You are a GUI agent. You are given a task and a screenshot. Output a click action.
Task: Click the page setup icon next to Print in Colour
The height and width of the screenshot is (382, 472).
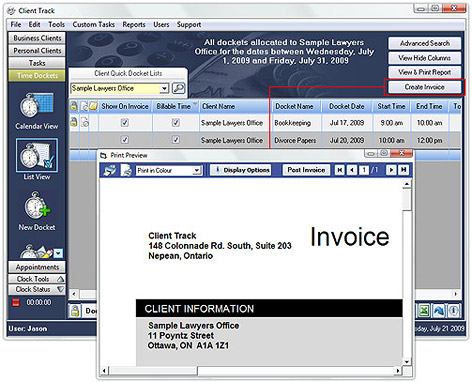tap(127, 170)
